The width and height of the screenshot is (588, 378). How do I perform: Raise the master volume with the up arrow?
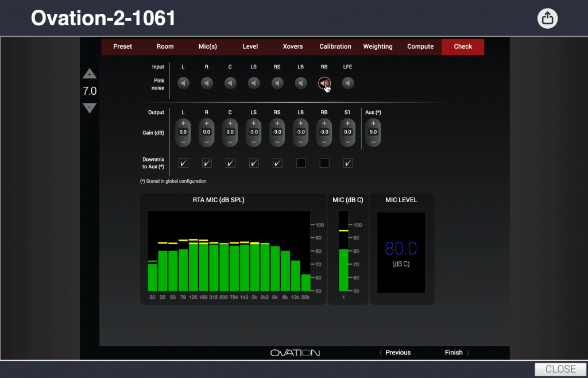(90, 74)
